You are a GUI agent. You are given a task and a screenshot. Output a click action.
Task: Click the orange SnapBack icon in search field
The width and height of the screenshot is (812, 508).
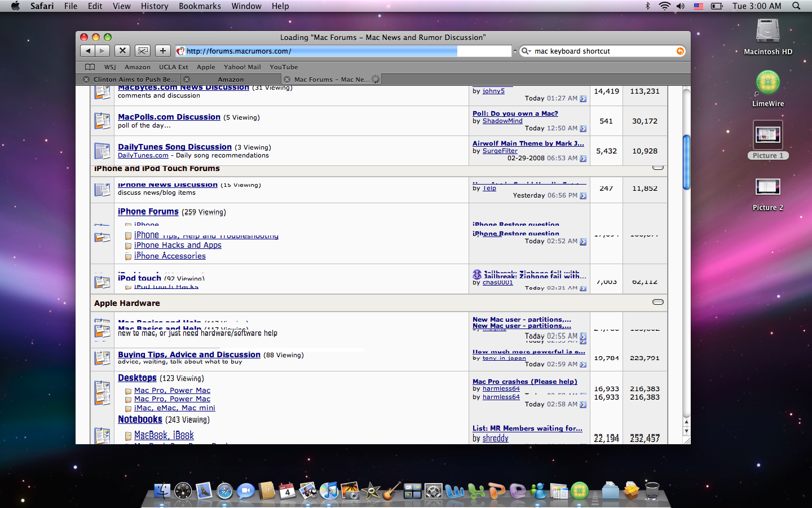(680, 51)
